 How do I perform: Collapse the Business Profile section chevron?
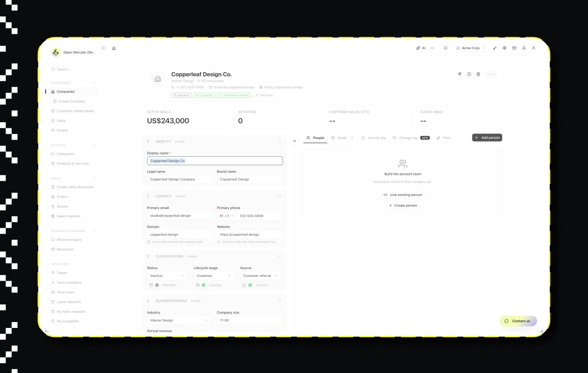pos(280,301)
